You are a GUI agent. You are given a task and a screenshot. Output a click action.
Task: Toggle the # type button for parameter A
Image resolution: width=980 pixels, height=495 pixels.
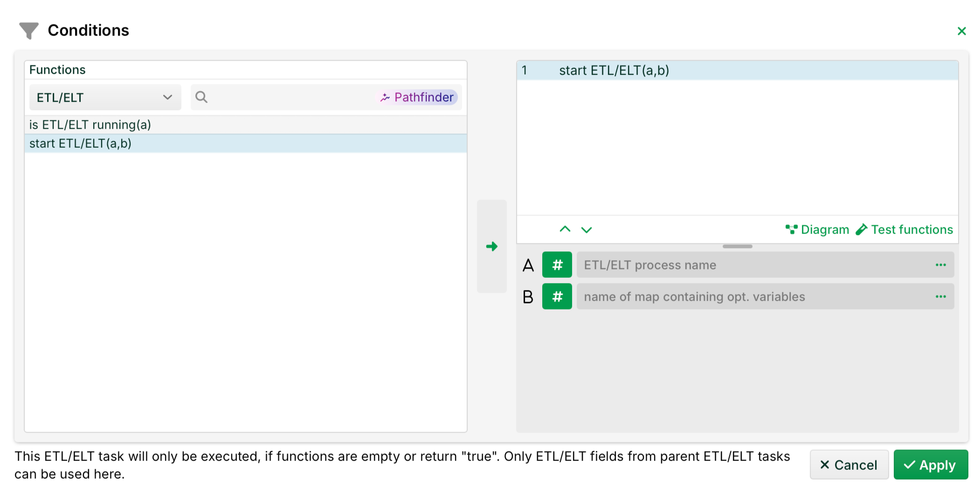(x=557, y=265)
